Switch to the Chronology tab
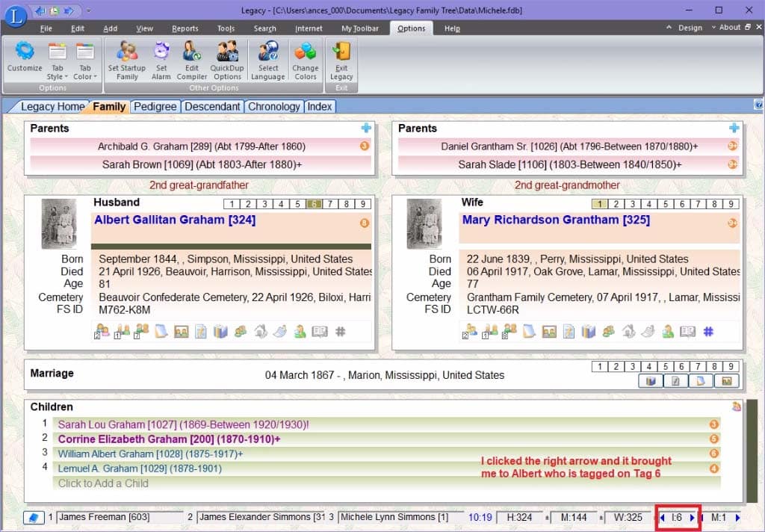The image size is (765, 532). [x=273, y=106]
